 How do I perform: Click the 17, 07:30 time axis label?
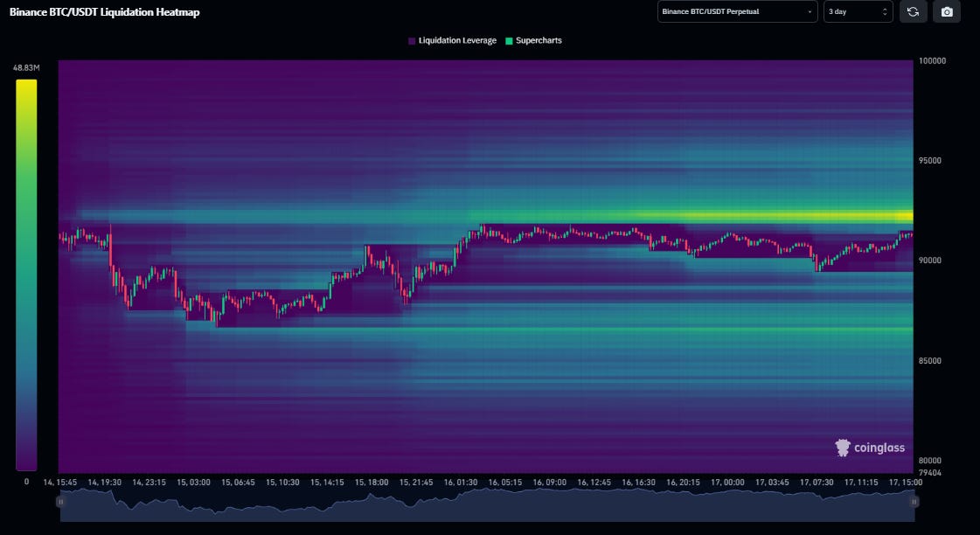tap(817, 483)
